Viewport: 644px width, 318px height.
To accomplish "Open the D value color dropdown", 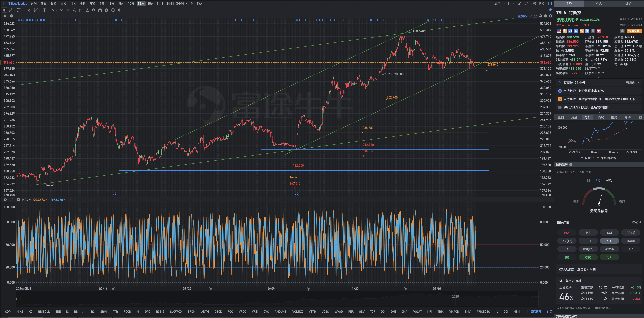I will [x=64, y=200].
